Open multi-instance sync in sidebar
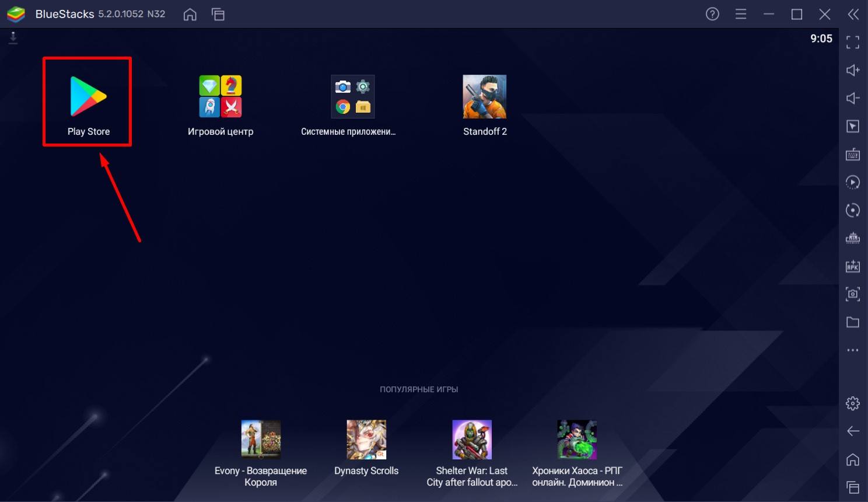The width and height of the screenshot is (868, 502). click(853, 238)
